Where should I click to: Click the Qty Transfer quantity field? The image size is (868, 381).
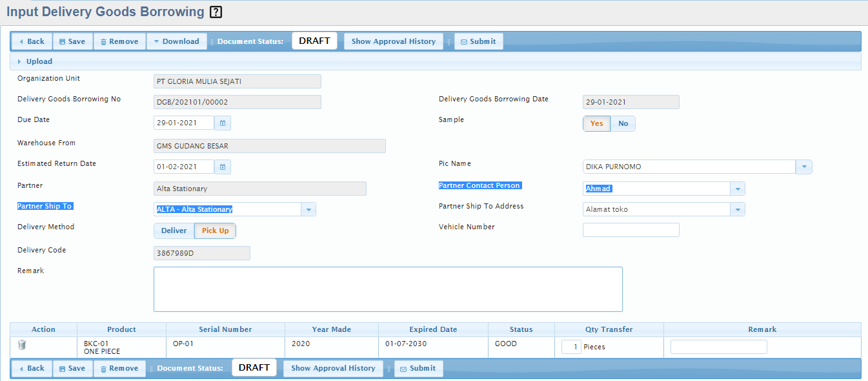click(571, 347)
